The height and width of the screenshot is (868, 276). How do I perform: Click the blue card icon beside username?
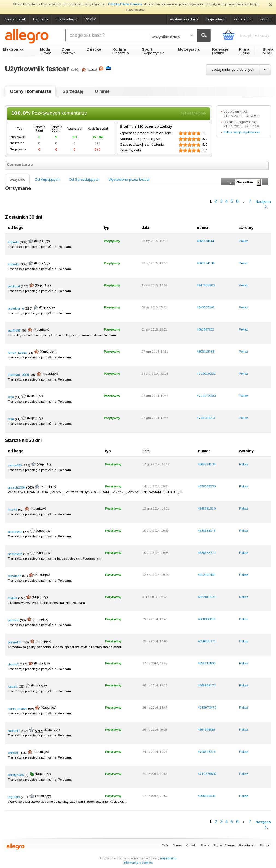coord(108,69)
